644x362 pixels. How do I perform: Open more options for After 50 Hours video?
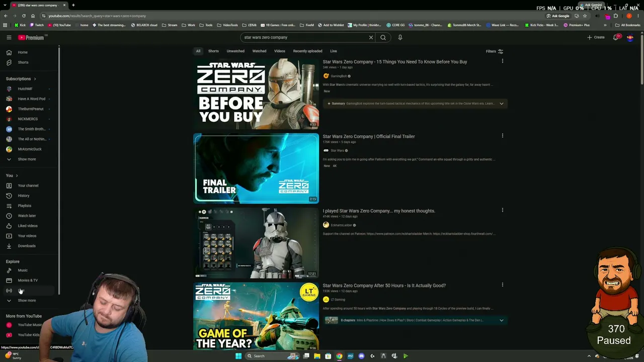pyautogui.click(x=502, y=285)
